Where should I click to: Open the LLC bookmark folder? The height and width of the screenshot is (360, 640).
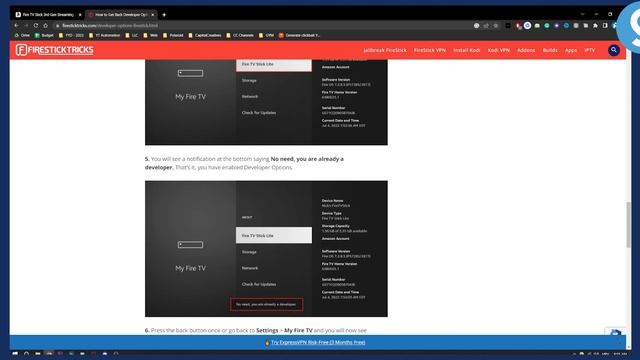(x=131, y=36)
